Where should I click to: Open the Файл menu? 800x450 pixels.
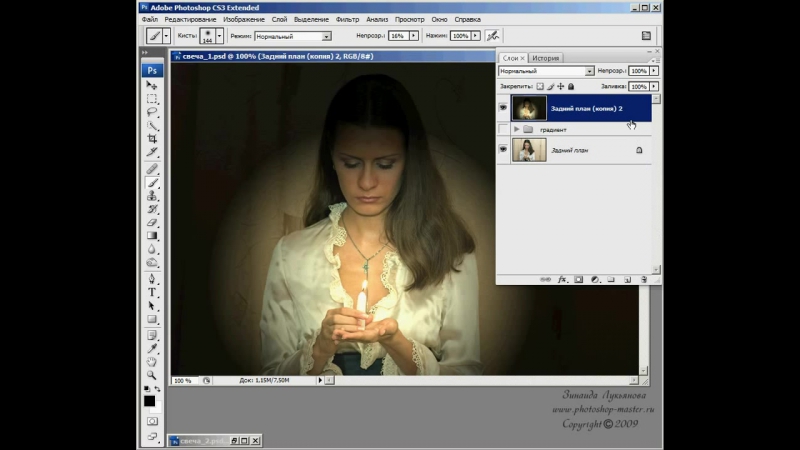point(149,19)
